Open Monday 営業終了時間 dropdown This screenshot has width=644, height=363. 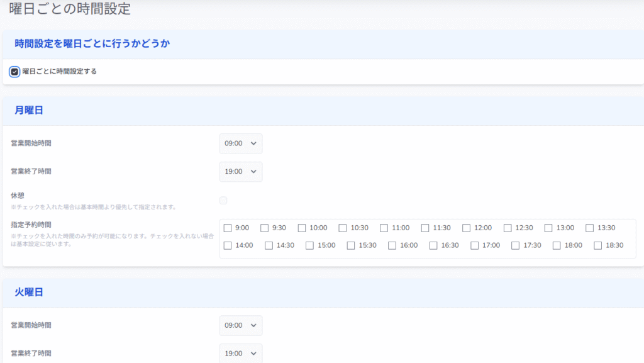point(241,172)
